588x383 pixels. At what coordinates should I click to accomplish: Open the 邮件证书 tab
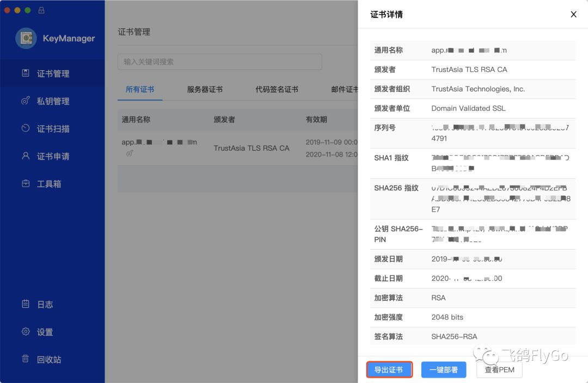[344, 89]
